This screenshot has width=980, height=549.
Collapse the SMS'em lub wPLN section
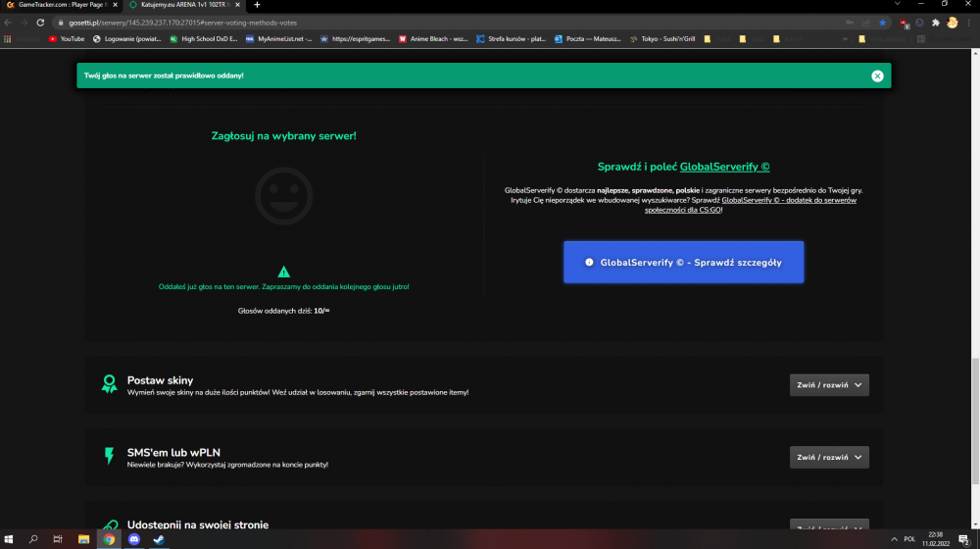click(x=829, y=457)
